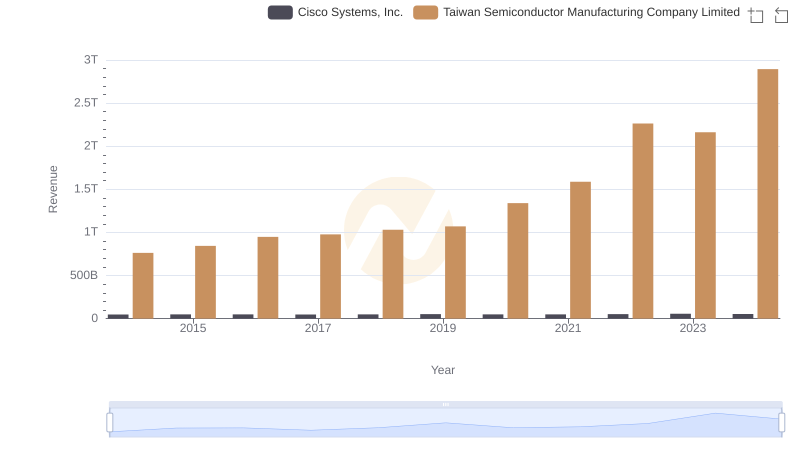Click the Cisco bar for 2017
Viewport: 800px width, 461px height.
tap(306, 316)
